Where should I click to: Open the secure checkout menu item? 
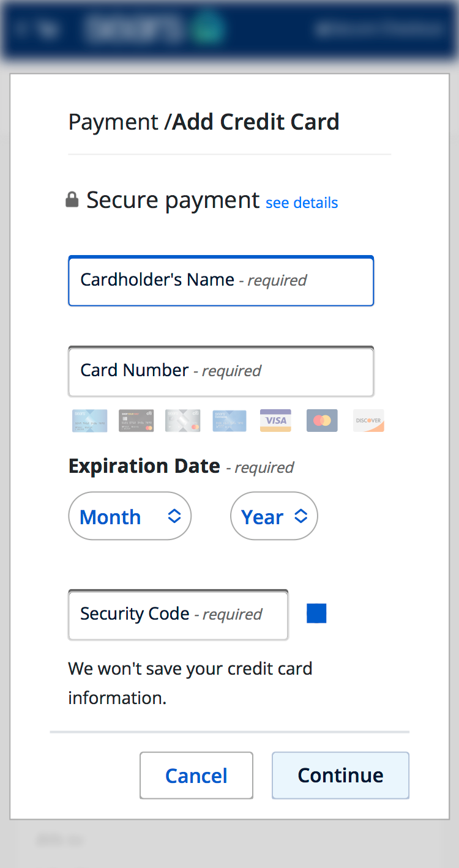point(379,29)
